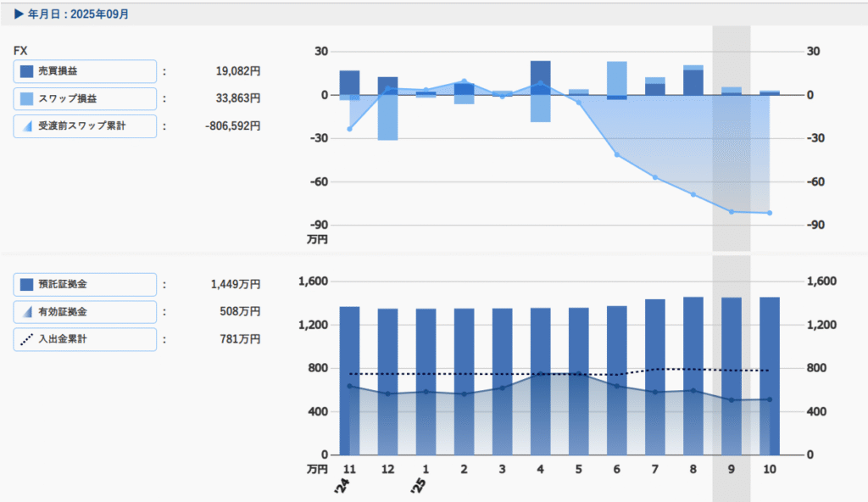
Task: Select month 9 highlighted column label
Action: coord(732,469)
